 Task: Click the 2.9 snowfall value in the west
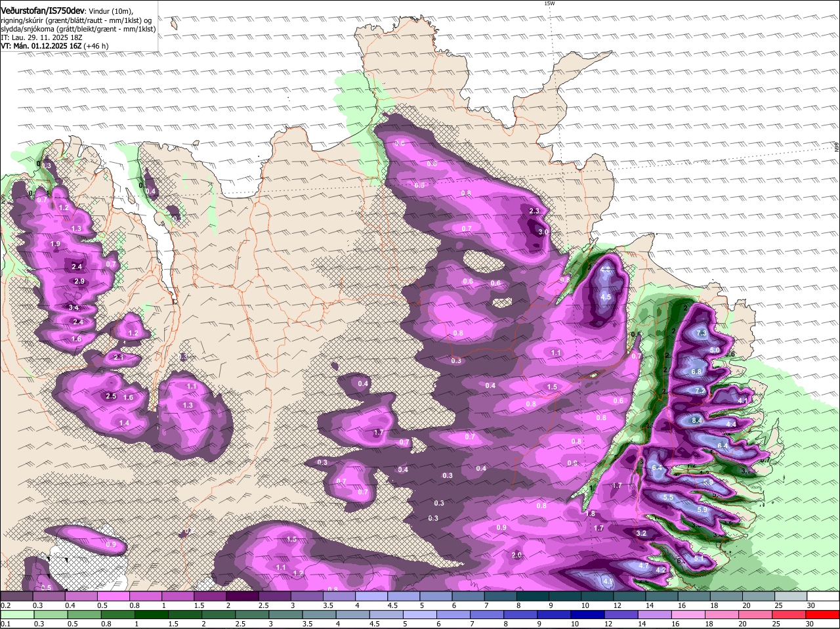coord(79,281)
